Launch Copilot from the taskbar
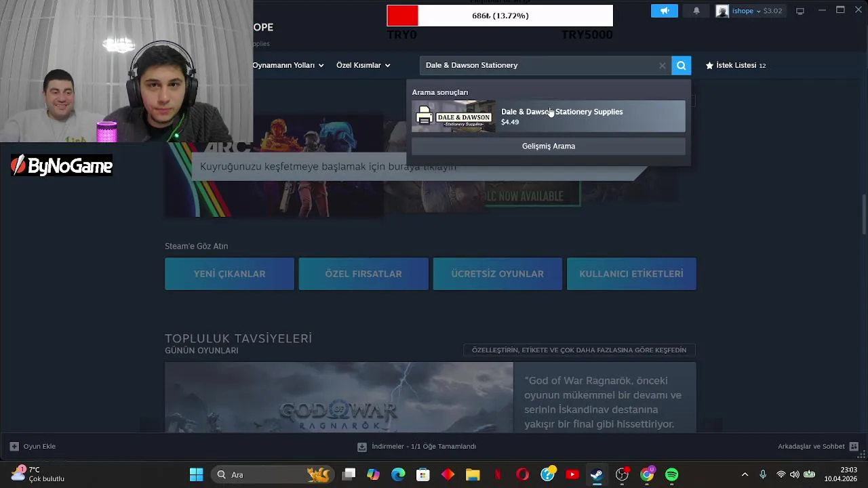Image resolution: width=868 pixels, height=488 pixels. pos(374,474)
